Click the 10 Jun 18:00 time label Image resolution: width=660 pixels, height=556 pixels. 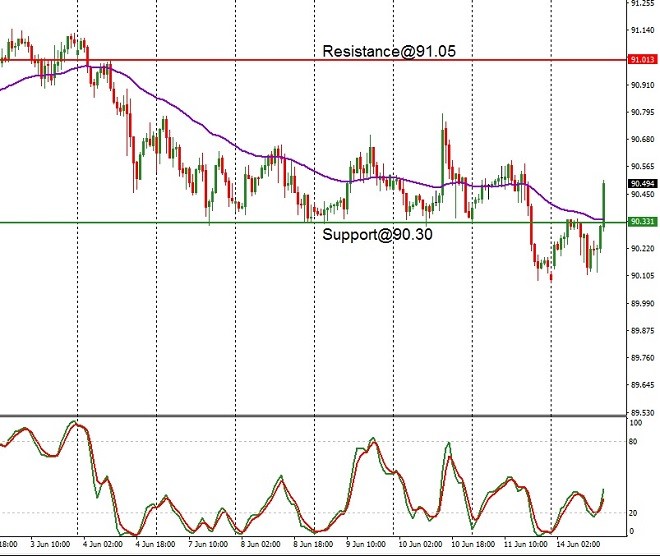pos(473,544)
